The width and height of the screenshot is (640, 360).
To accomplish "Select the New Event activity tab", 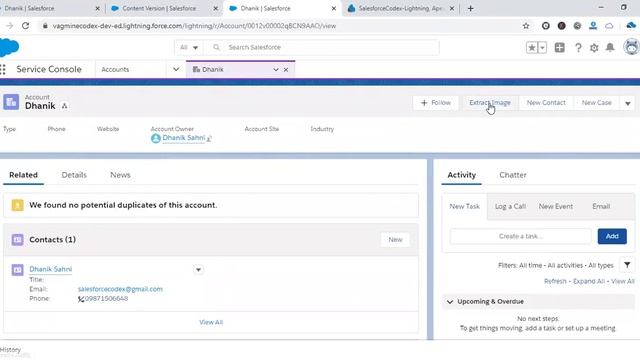I will click(x=556, y=207).
